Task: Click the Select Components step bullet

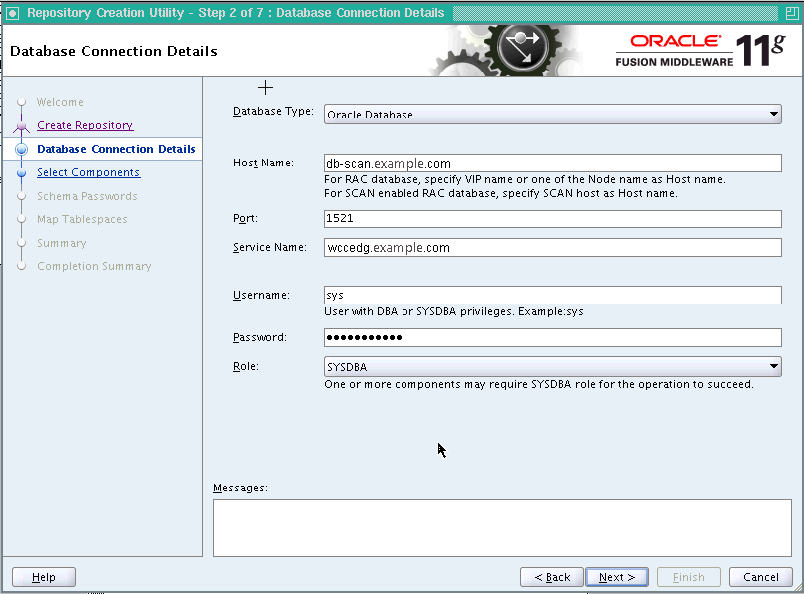Action: coord(22,173)
